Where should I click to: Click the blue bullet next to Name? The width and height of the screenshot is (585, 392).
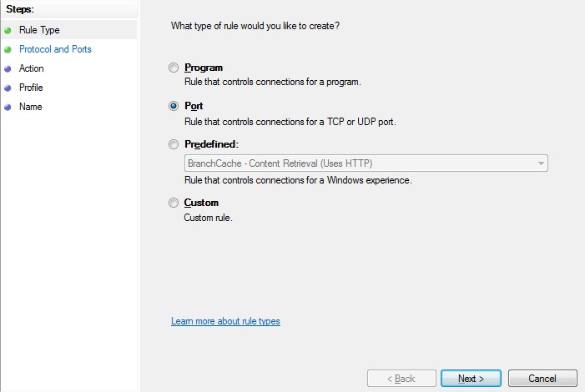click(8, 107)
